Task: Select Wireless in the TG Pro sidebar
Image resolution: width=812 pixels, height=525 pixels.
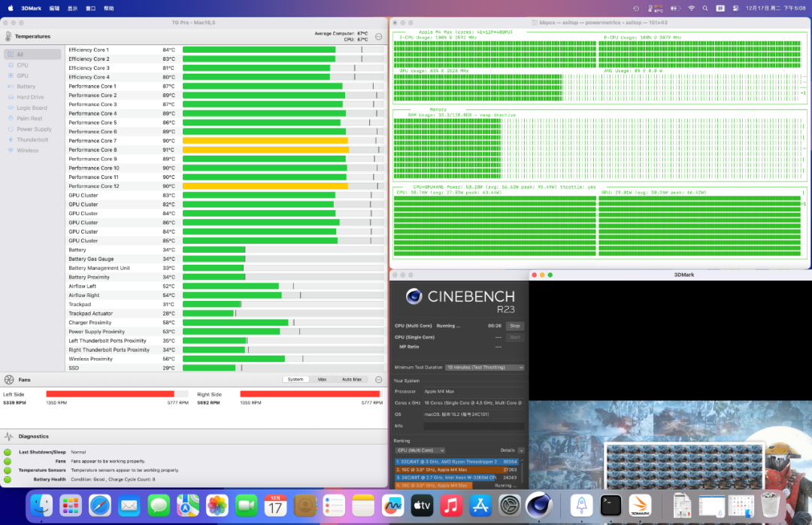Action: pos(32,150)
